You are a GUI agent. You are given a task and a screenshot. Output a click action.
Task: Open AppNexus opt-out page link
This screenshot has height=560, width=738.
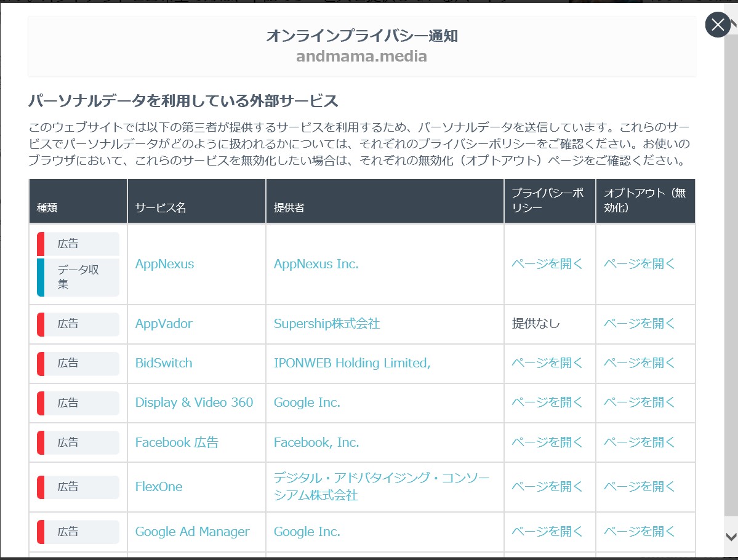click(639, 264)
